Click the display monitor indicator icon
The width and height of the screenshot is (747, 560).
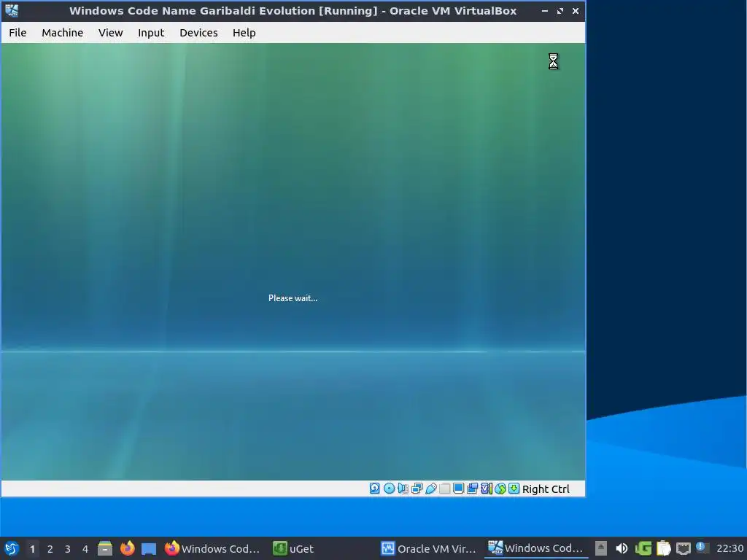pos(458,489)
